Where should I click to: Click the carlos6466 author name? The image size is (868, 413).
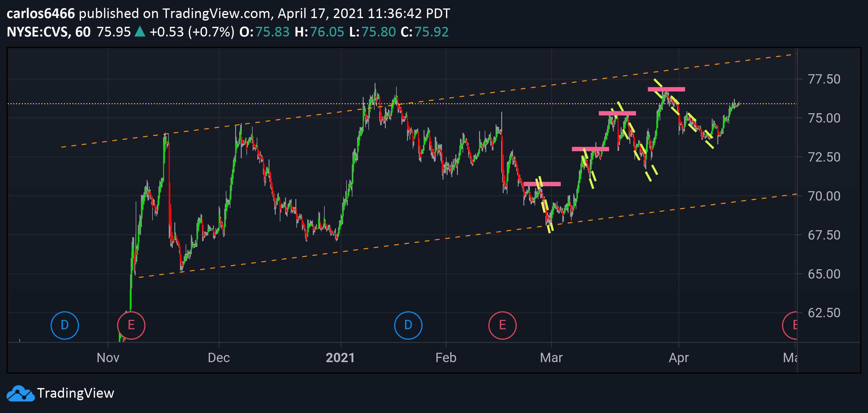pyautogui.click(x=41, y=13)
